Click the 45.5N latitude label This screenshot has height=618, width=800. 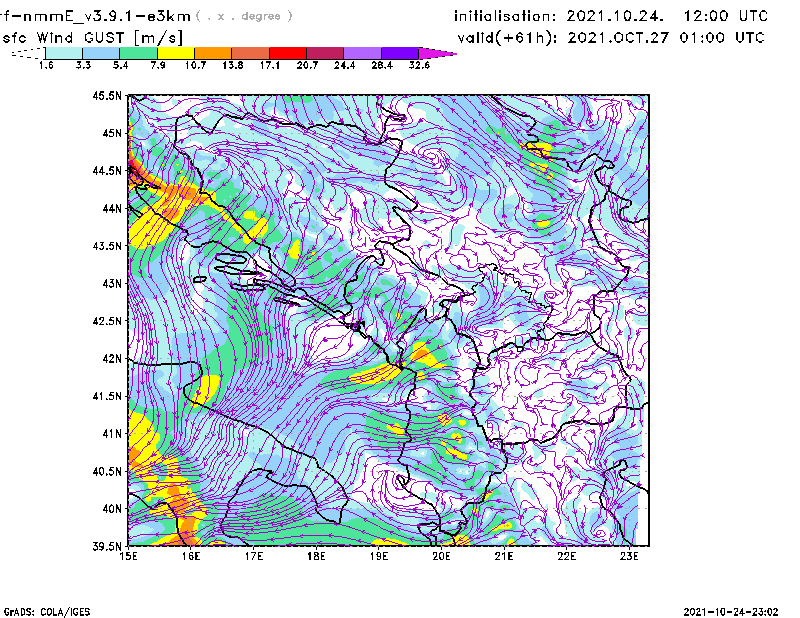[x=107, y=95]
